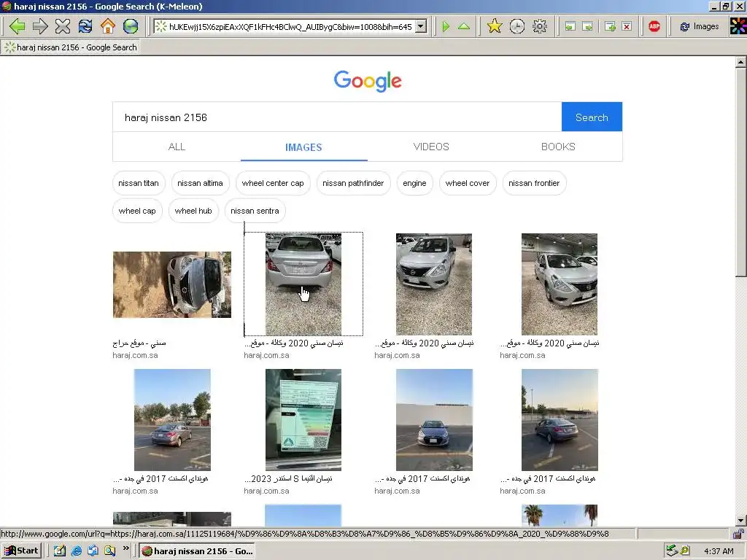Image resolution: width=747 pixels, height=560 pixels.
Task: Click the K-Meleon throbber logo icon
Action: click(738, 27)
